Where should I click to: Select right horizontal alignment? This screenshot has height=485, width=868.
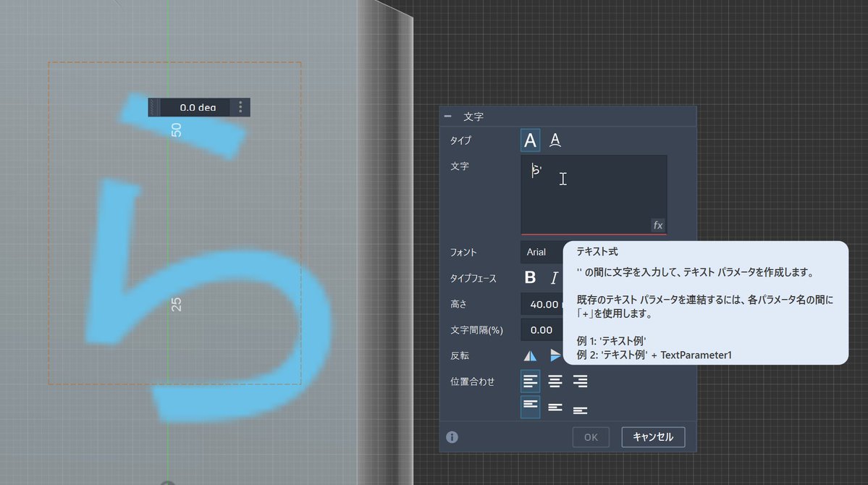[x=579, y=381]
